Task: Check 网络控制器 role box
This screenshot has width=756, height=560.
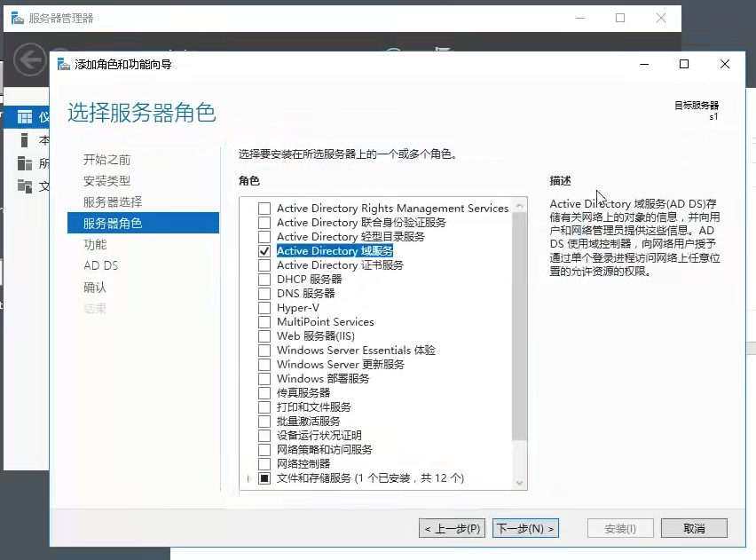Action: (264, 464)
